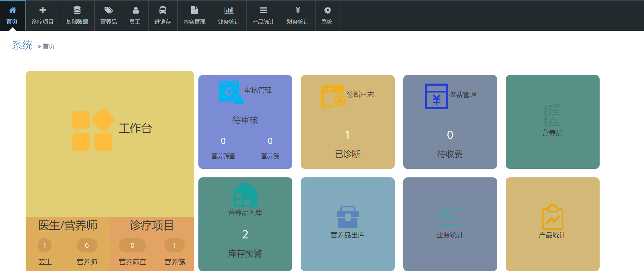Click the bar chart icon above 业务统计
644x278 pixels.
tap(229, 10)
